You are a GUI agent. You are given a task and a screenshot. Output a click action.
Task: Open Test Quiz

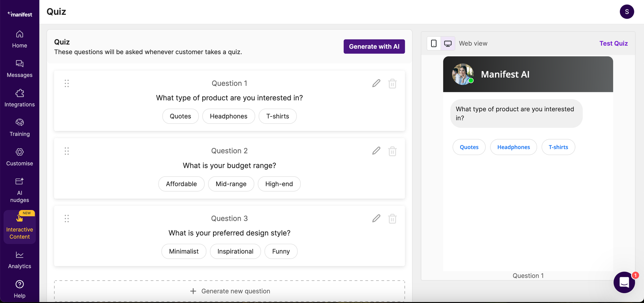[x=613, y=43]
